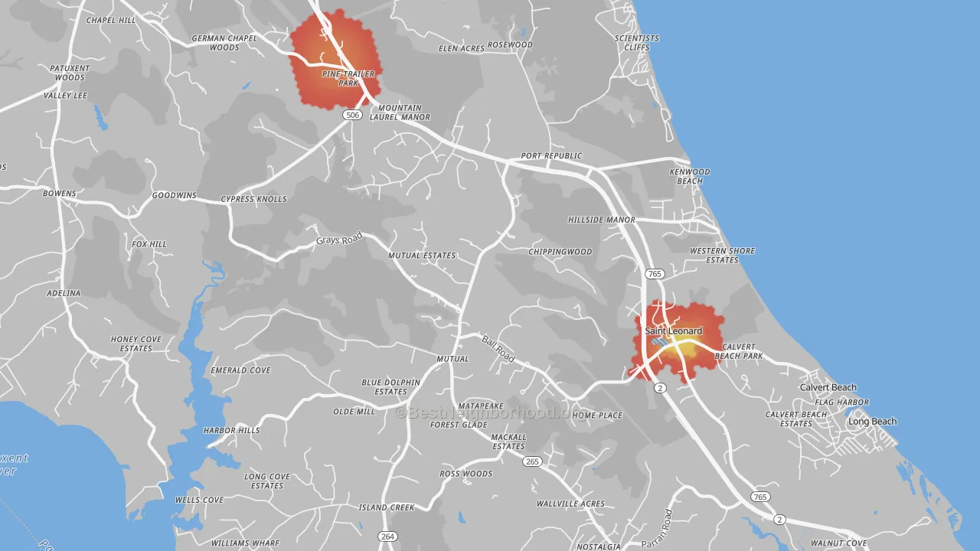This screenshot has height=551, width=980.
Task: Click the Home Place label
Action: tap(597, 416)
